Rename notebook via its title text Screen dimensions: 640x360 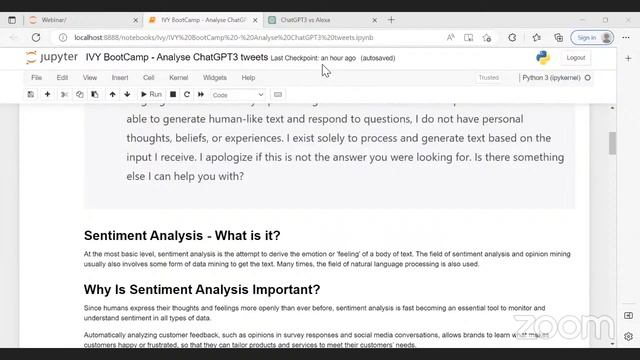[x=177, y=57]
